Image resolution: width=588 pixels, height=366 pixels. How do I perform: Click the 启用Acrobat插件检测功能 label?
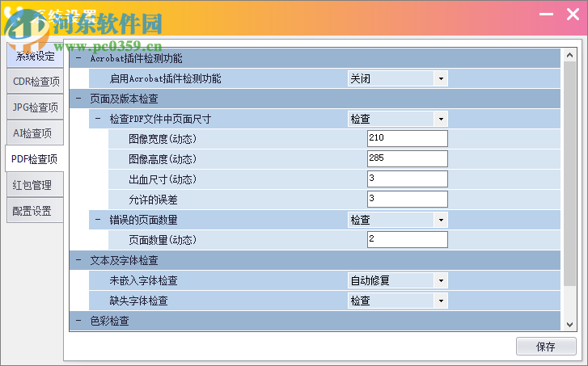[165, 78]
